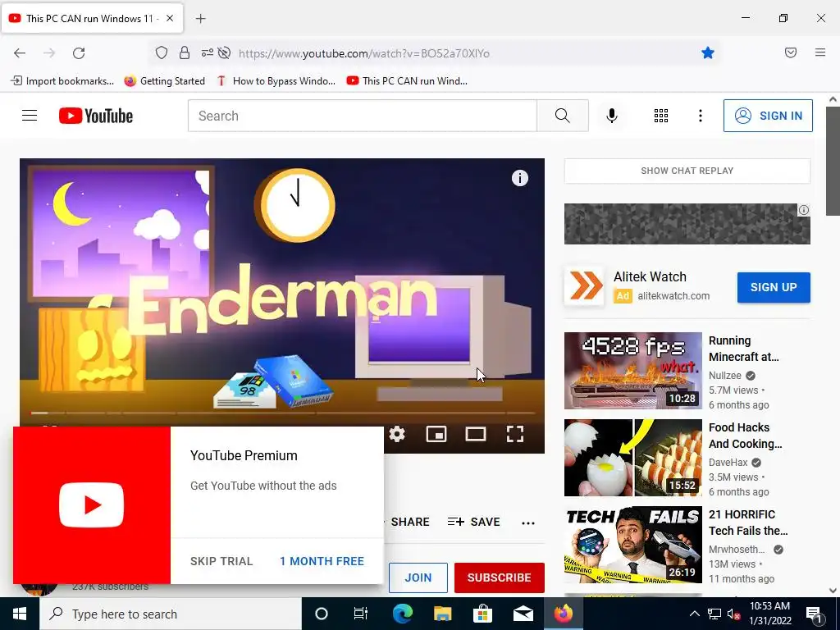
Task: Start voice search with the microphone icon
Action: click(x=612, y=116)
